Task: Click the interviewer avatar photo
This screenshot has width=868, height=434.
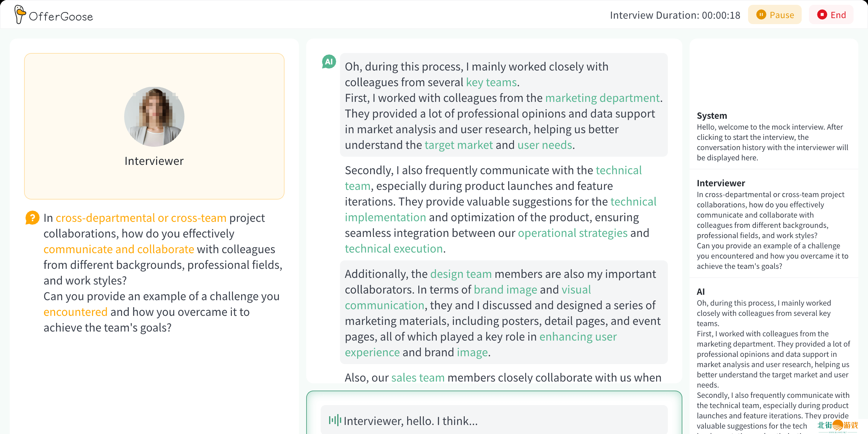Action: point(154,117)
